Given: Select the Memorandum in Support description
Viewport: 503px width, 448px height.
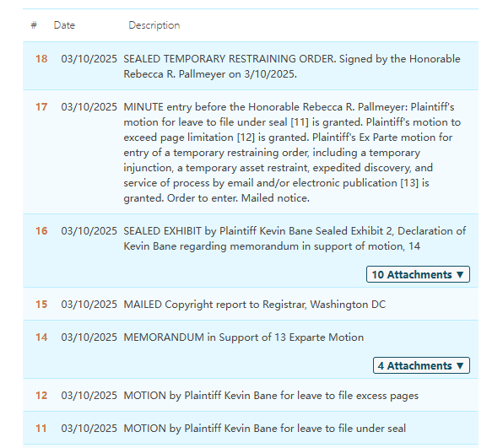Looking at the screenshot, I should pyautogui.click(x=244, y=337).
